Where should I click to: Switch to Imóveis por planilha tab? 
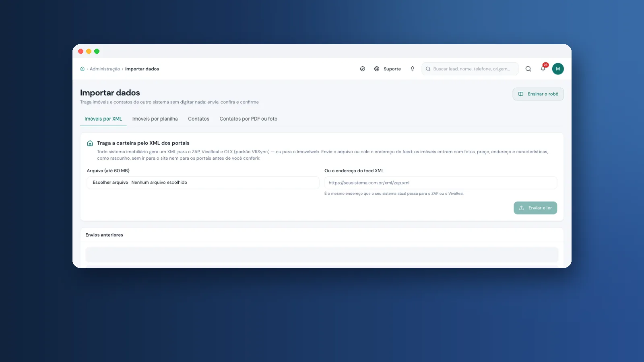point(155,119)
